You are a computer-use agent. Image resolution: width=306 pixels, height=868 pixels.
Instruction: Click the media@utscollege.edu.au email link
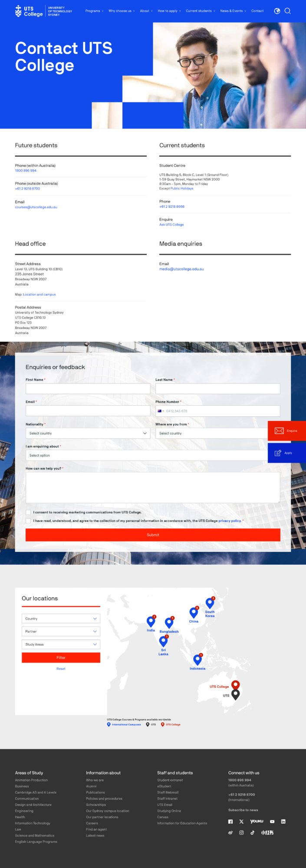(x=181, y=269)
